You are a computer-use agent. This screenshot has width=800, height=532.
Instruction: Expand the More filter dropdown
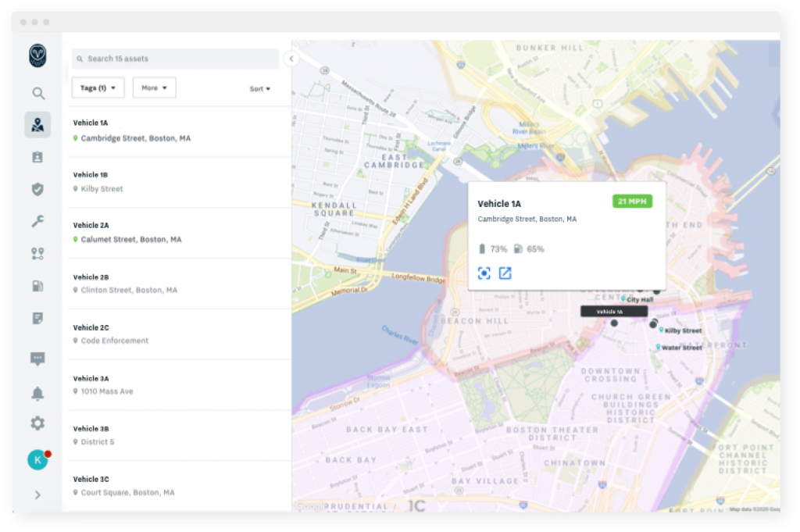(154, 88)
